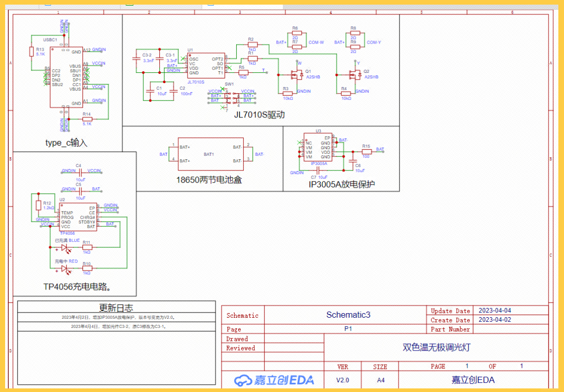Screen dimensions: 564x392
Task: Click the JL7010S驱动 section title
Action: pos(259,115)
